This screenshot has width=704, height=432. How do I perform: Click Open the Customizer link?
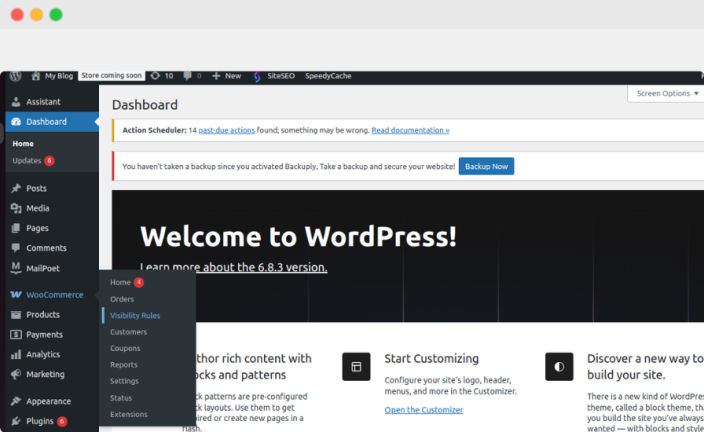pyautogui.click(x=424, y=410)
